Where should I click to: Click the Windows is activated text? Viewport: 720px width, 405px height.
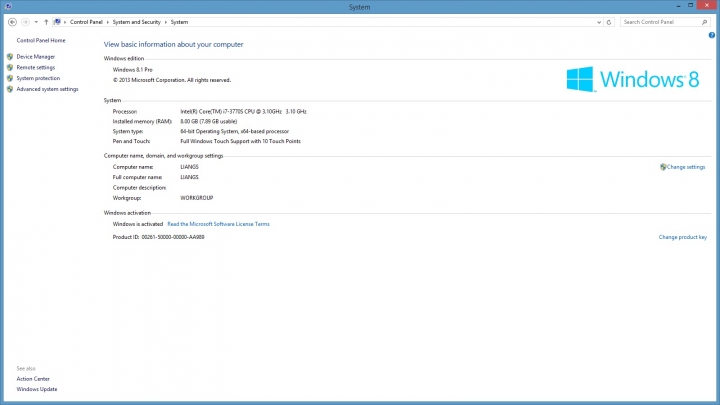click(138, 224)
